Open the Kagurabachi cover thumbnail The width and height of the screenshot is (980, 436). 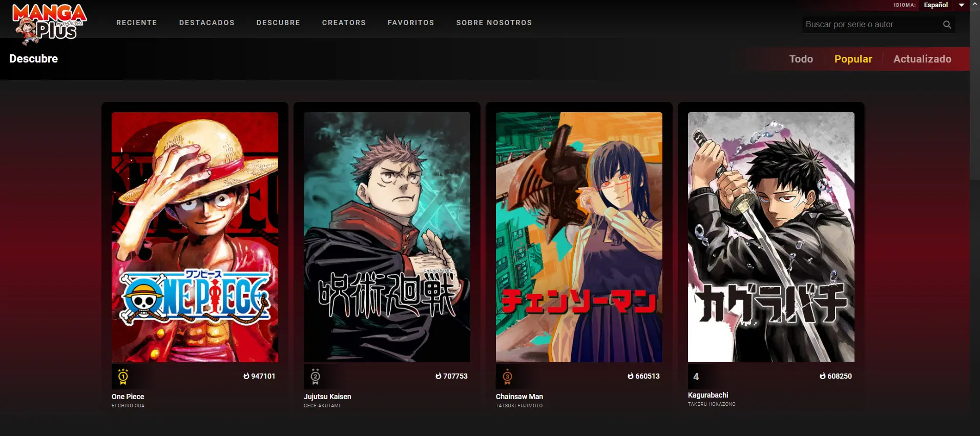pyautogui.click(x=771, y=237)
